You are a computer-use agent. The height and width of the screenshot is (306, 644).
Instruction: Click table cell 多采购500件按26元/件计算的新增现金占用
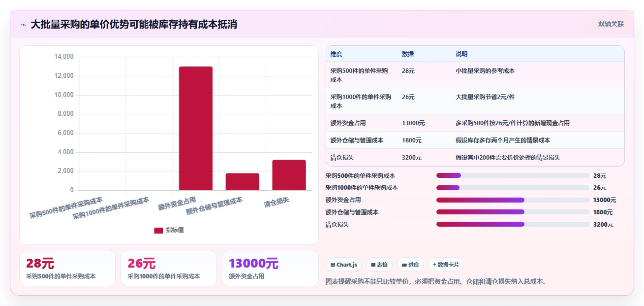click(x=512, y=123)
